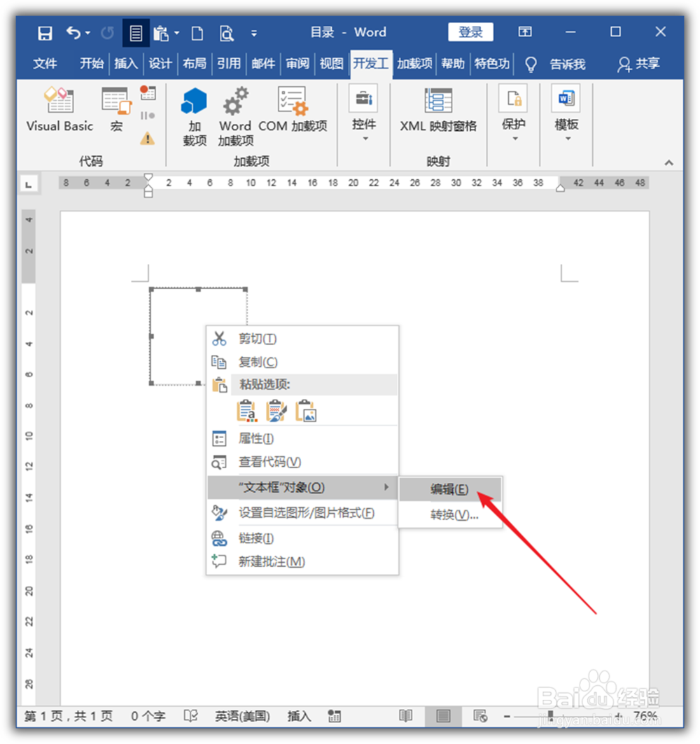Open the XML 映射窗格
Viewport: 700px width, 744px height.
(x=437, y=109)
